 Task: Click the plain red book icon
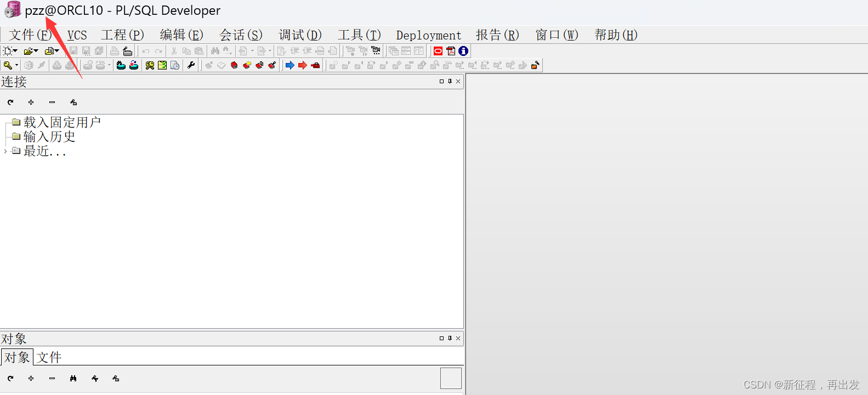coord(234,65)
